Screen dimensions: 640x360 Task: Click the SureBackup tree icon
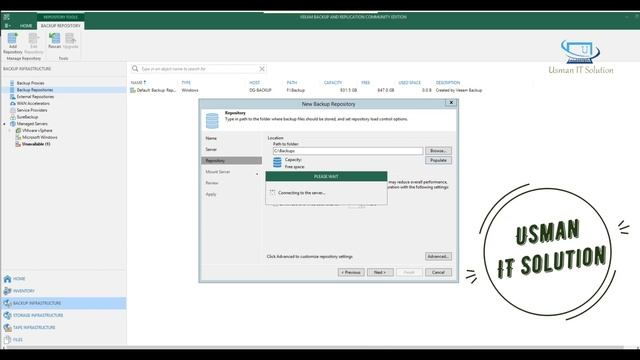[12, 117]
